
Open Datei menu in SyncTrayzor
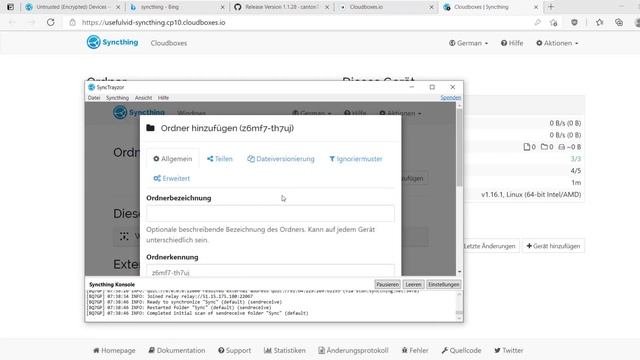(x=94, y=98)
